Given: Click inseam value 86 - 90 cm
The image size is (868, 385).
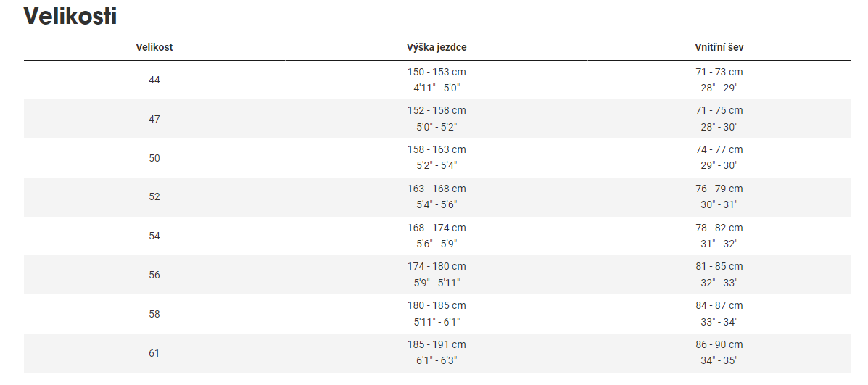Looking at the screenshot, I should coord(719,345).
